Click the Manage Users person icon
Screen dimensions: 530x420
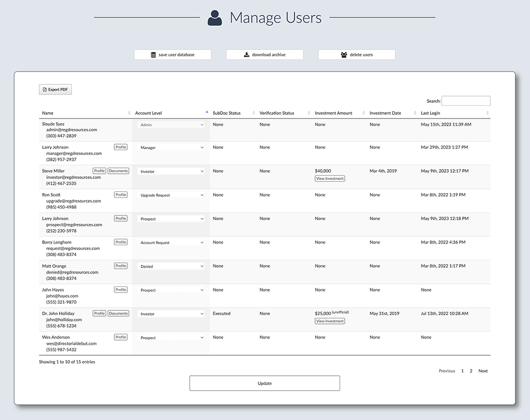pos(214,18)
